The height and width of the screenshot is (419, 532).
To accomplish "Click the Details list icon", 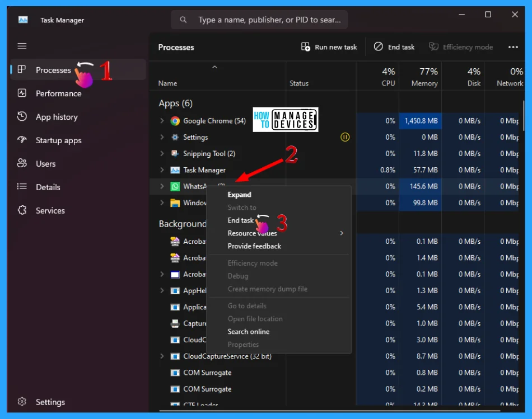I will tap(22, 186).
